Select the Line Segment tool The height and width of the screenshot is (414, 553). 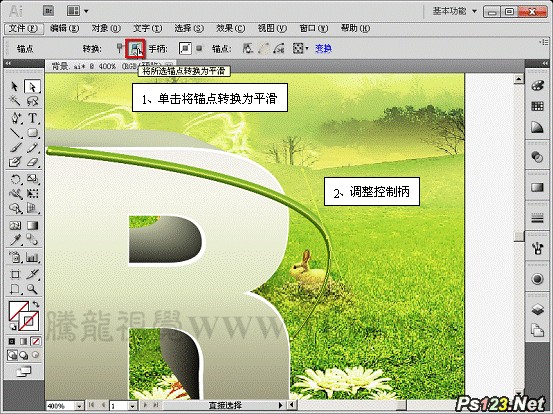click(x=15, y=133)
